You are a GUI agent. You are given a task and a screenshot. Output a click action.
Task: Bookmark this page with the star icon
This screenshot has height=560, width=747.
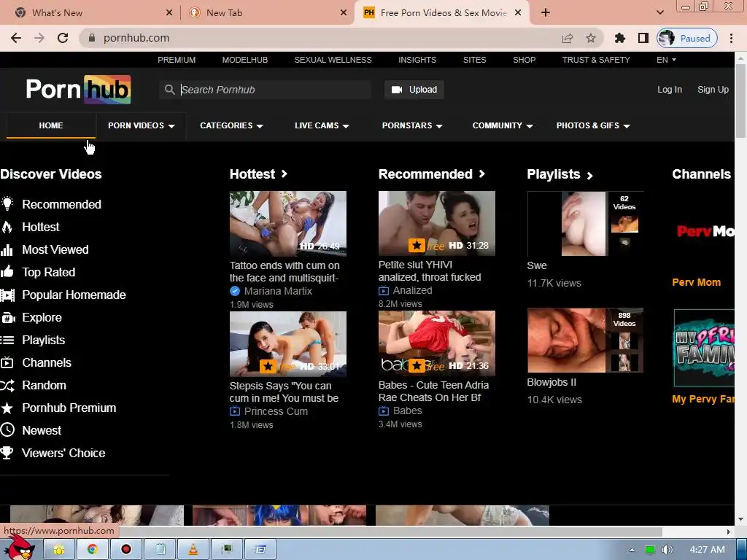coord(591,38)
